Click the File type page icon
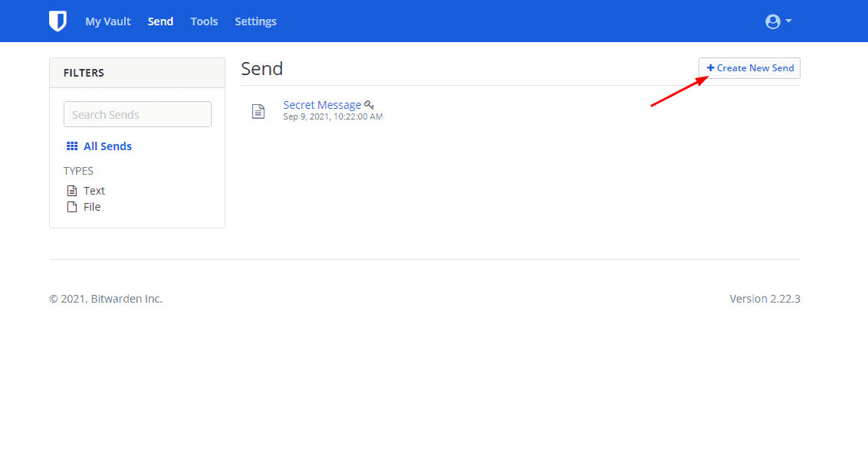This screenshot has width=868, height=475. pyautogui.click(x=72, y=207)
